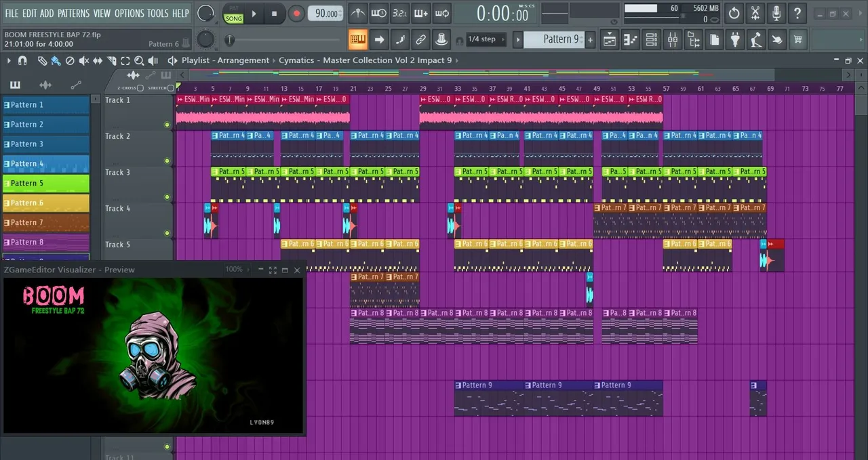Start playback with the play button
Viewport: 868px width, 460px height.
point(254,13)
